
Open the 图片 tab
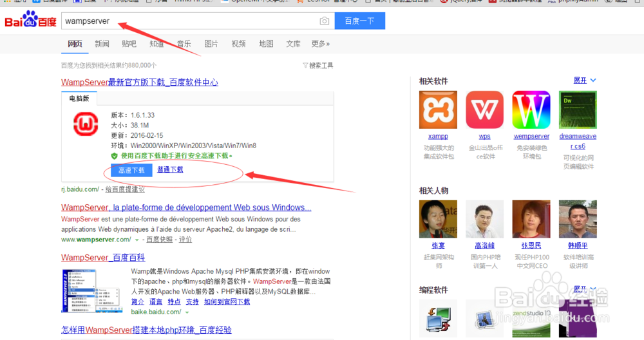[x=211, y=44]
